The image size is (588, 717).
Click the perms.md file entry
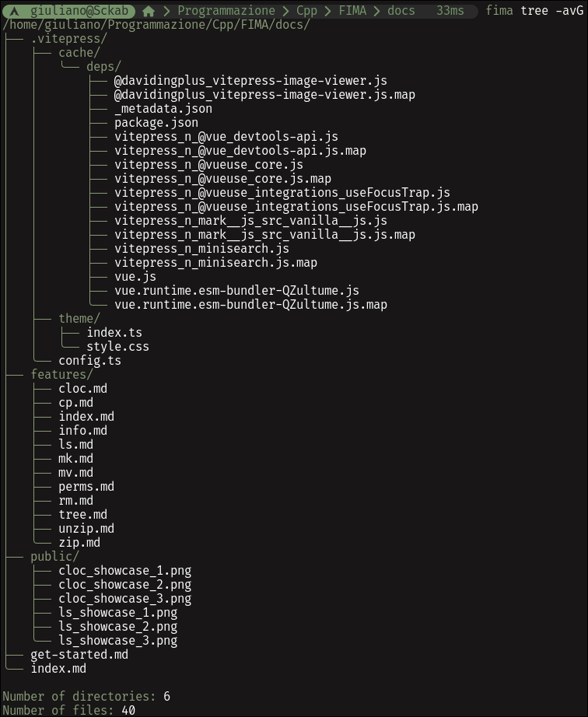pyautogui.click(x=86, y=487)
